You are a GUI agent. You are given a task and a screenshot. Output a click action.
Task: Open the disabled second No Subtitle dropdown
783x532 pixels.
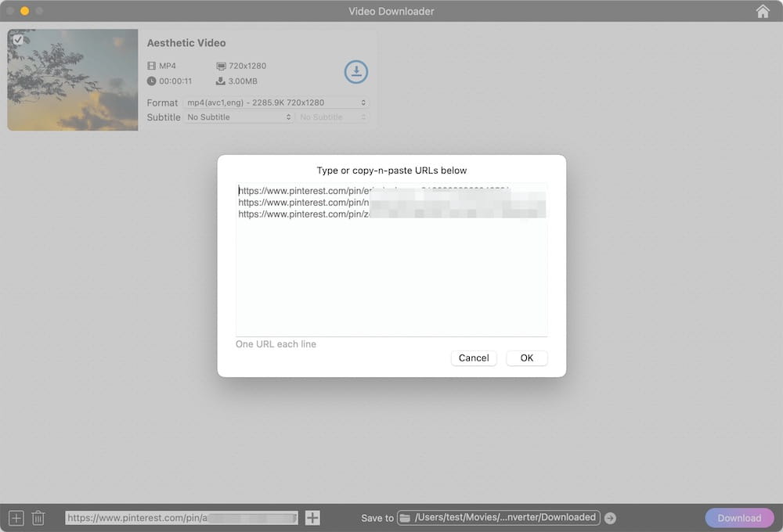point(333,117)
